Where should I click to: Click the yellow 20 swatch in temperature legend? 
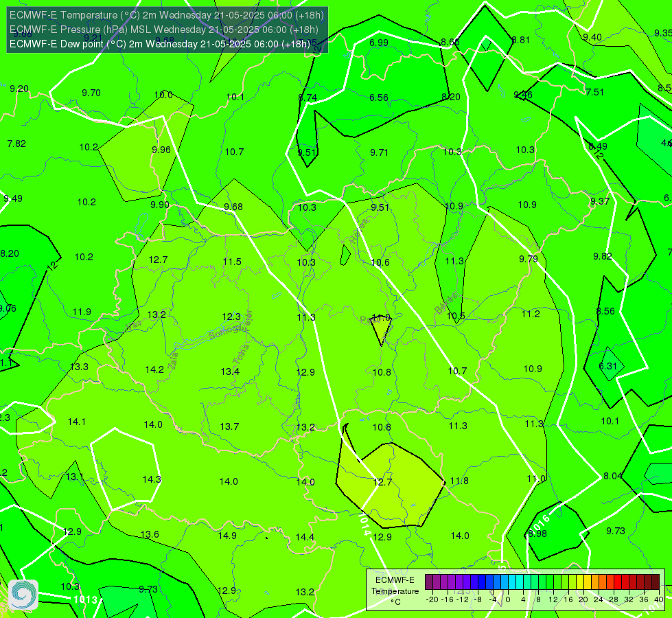579,582
